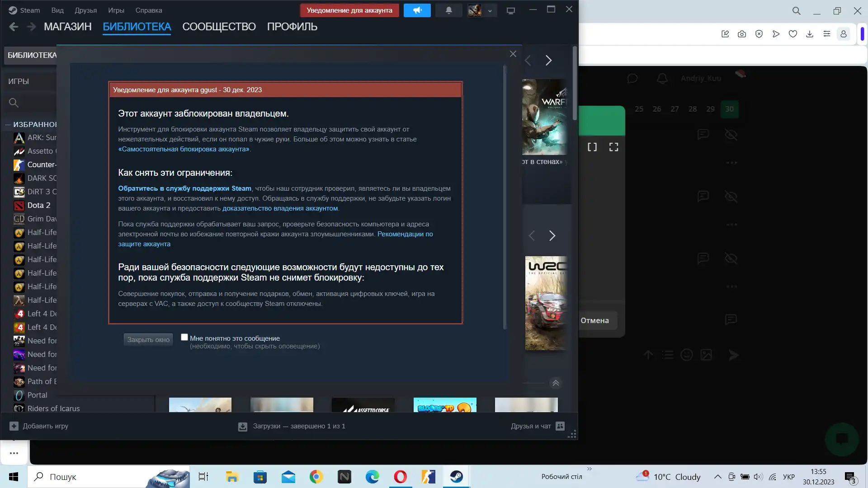Go back with the Steam back arrow

click(x=14, y=27)
